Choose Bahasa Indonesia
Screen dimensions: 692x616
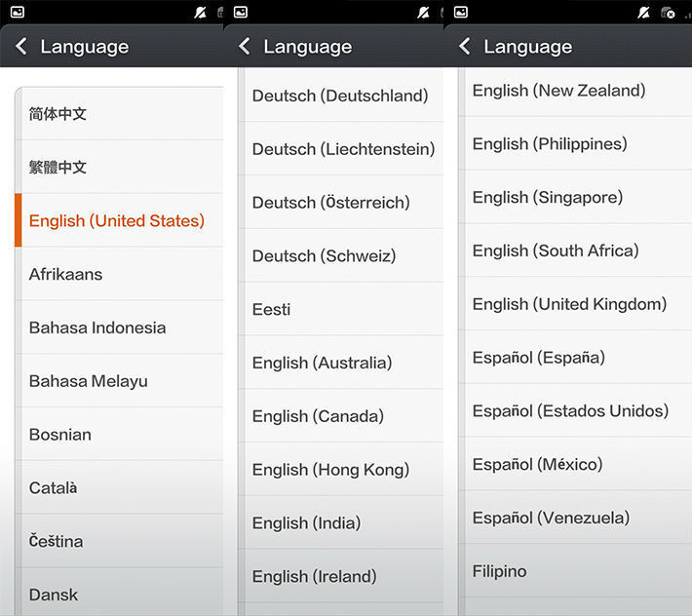(x=97, y=327)
